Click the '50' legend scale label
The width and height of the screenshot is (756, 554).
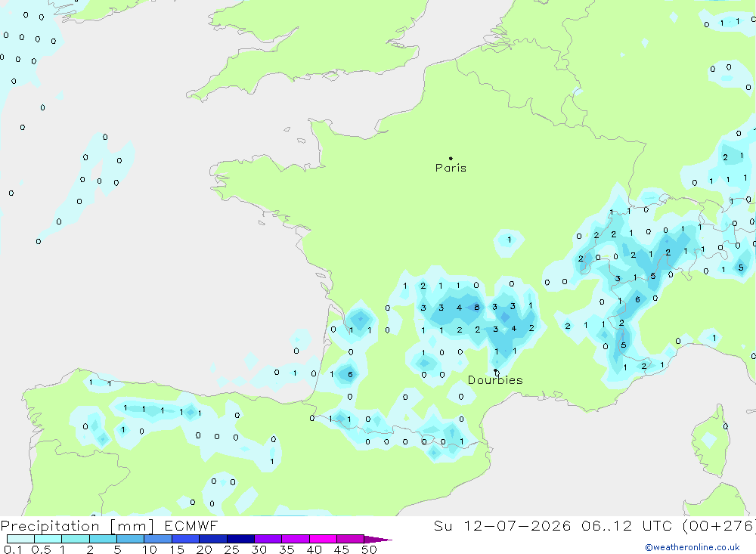point(369,549)
